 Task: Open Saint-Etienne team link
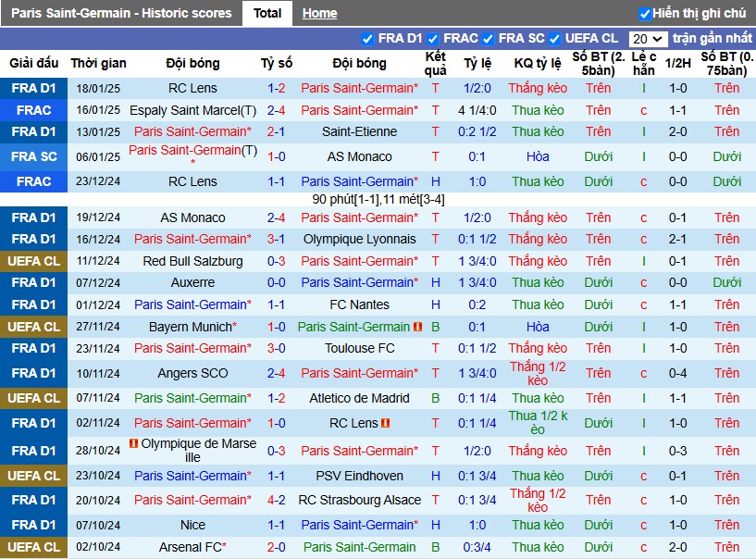pos(359,131)
